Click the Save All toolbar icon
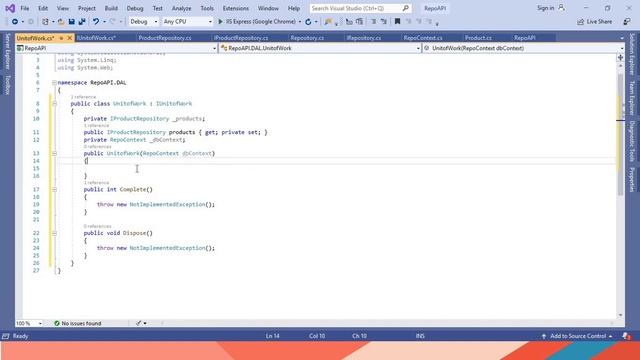 click(82, 22)
